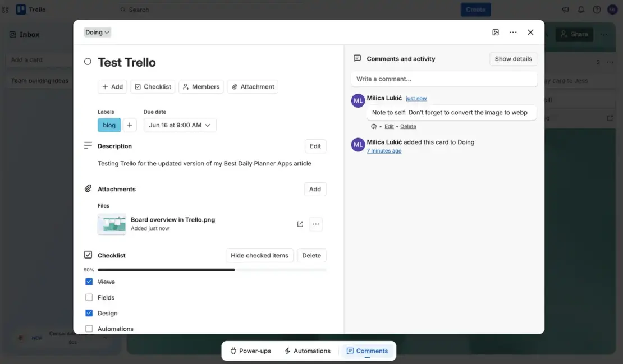The image size is (623, 364).
Task: Focus the Write a comment field
Action: click(444, 79)
